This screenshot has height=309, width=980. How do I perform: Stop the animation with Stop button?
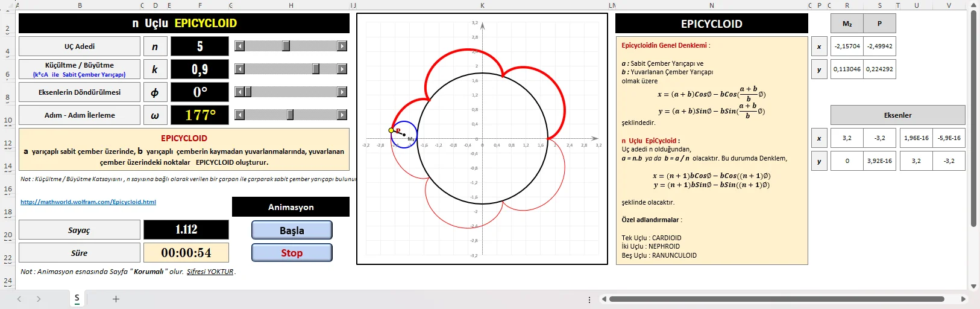point(292,252)
